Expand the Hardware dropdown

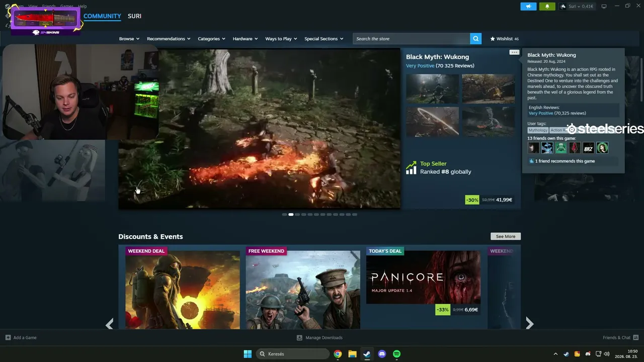click(245, 39)
